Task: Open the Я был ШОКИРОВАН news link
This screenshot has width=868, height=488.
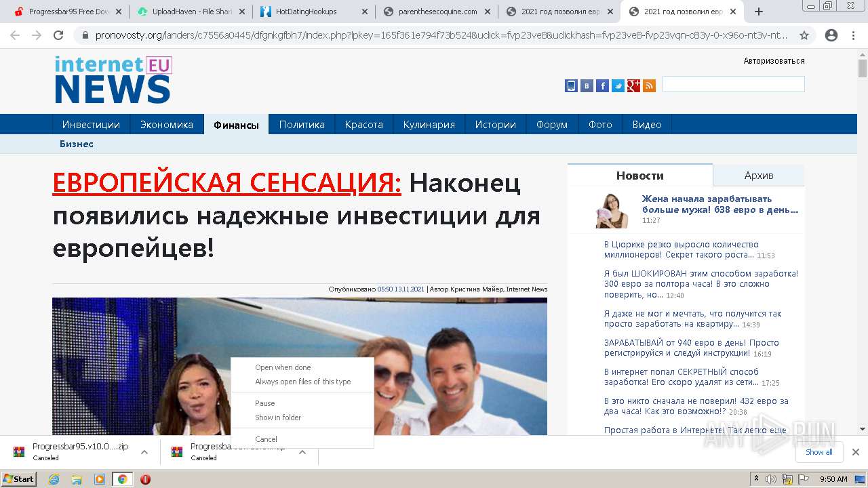Action: [701, 284]
